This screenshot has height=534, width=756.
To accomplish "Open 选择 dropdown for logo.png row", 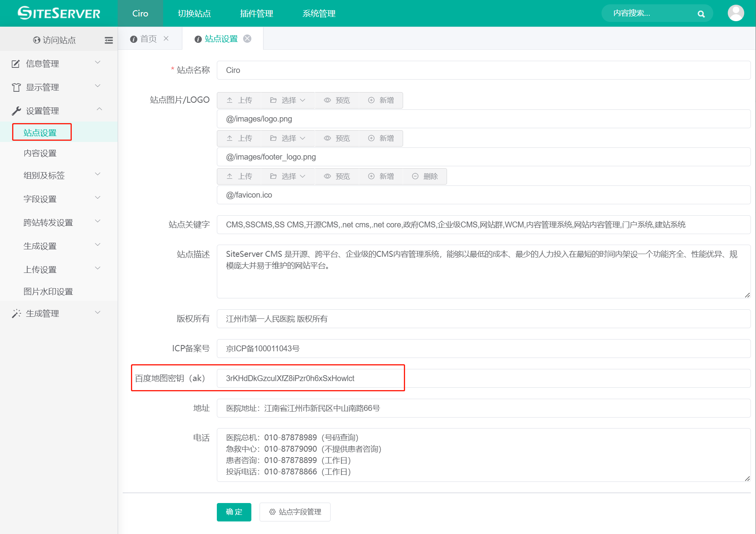I will (x=288, y=100).
